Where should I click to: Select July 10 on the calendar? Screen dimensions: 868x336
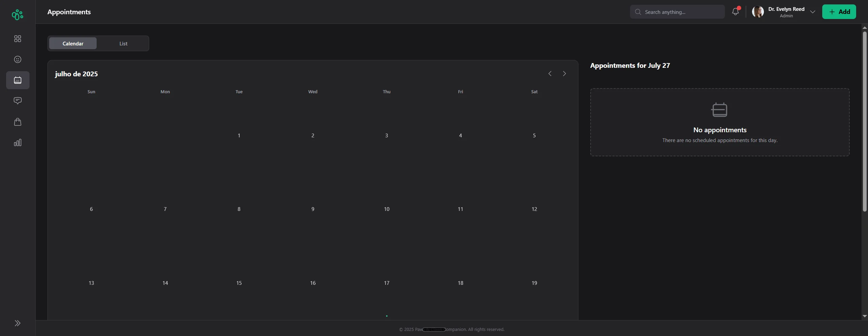387,209
